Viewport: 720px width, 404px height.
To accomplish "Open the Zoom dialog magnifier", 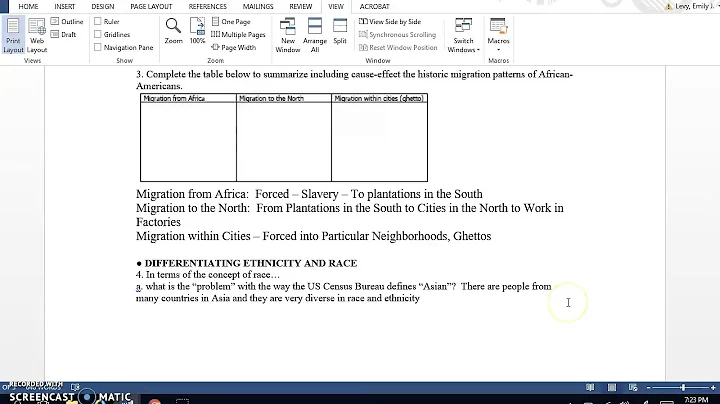I will coord(174,31).
